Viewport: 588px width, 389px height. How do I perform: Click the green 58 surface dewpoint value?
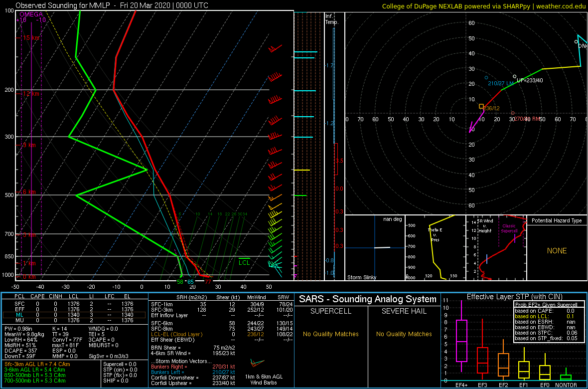tap(180, 282)
